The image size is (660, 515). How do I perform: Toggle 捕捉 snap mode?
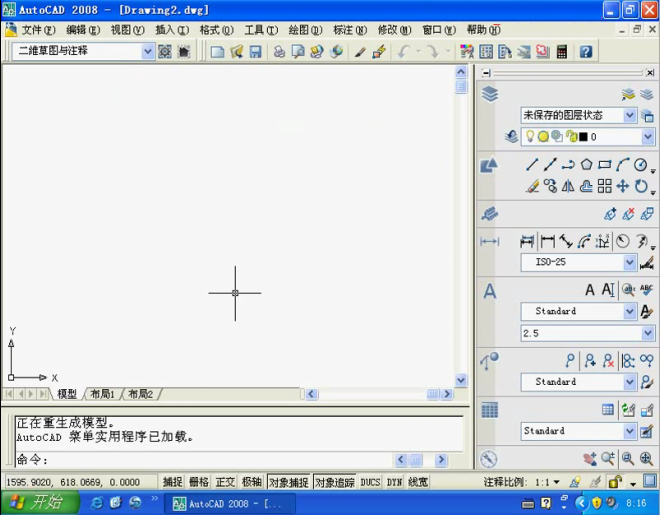[x=173, y=482]
